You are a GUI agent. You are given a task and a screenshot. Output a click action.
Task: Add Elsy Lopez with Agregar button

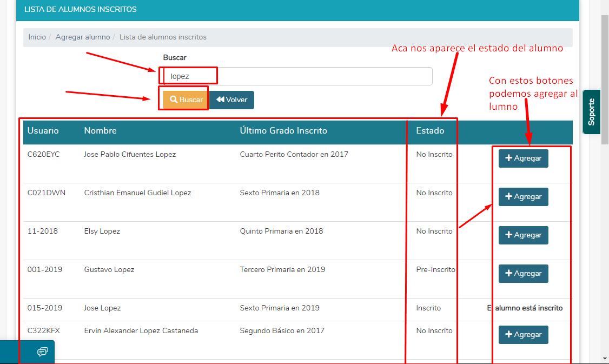(x=523, y=235)
